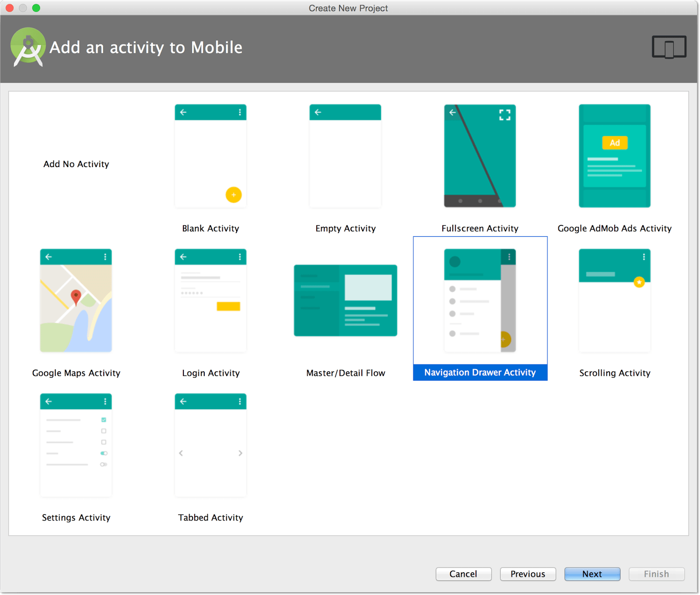
Task: Pick the Google AdMob Ads Activity template
Action: coord(614,155)
